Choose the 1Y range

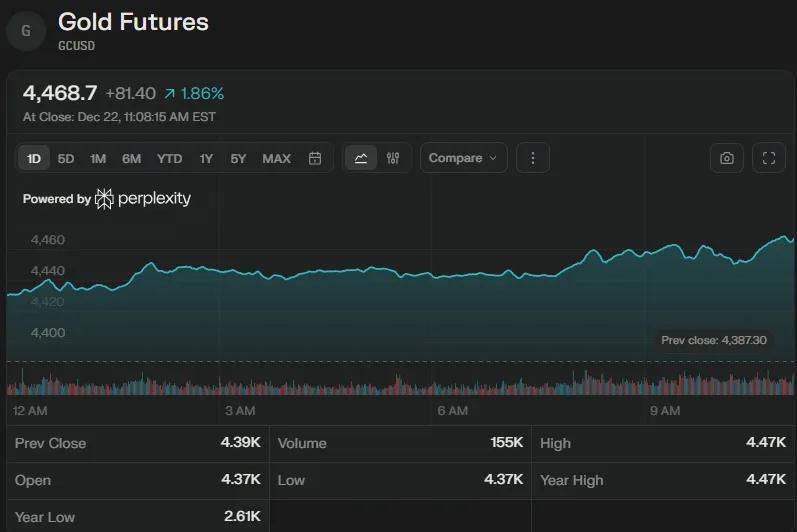[206, 158]
